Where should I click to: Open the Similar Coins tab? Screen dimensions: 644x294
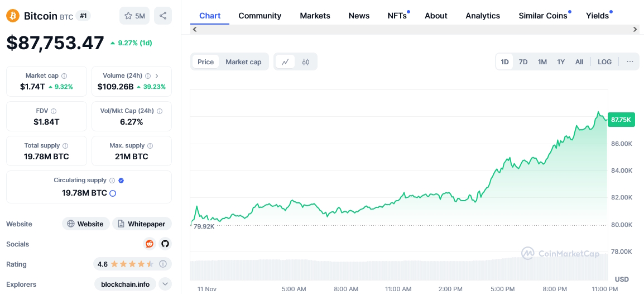pyautogui.click(x=543, y=16)
